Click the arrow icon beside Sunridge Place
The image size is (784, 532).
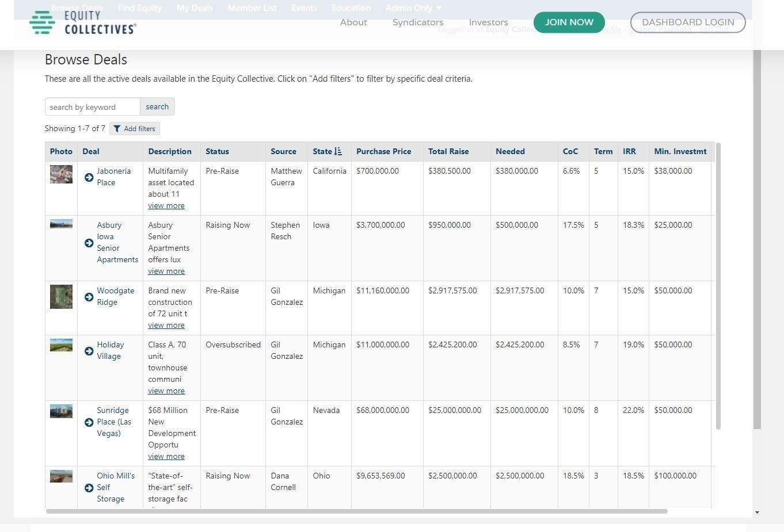point(89,422)
